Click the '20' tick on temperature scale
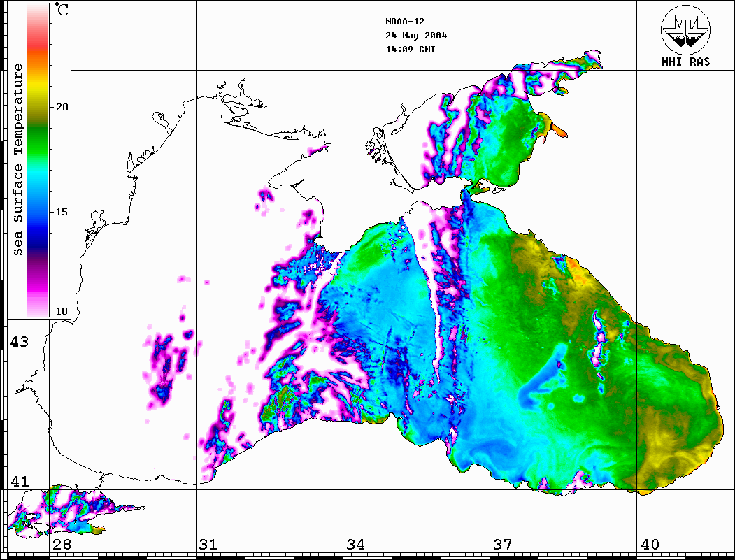 point(62,107)
